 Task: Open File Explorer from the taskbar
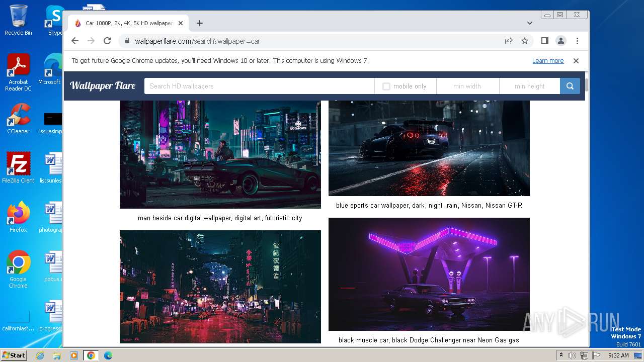(x=57, y=355)
